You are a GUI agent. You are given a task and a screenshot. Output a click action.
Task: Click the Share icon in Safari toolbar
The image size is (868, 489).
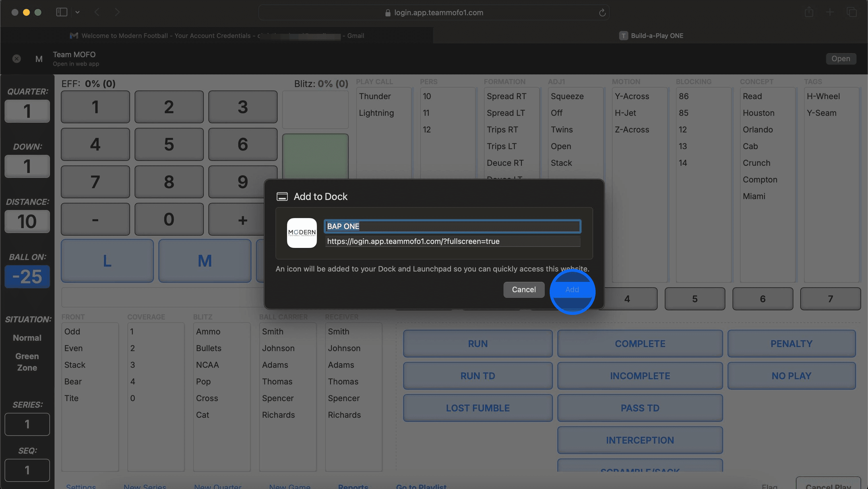tap(809, 12)
